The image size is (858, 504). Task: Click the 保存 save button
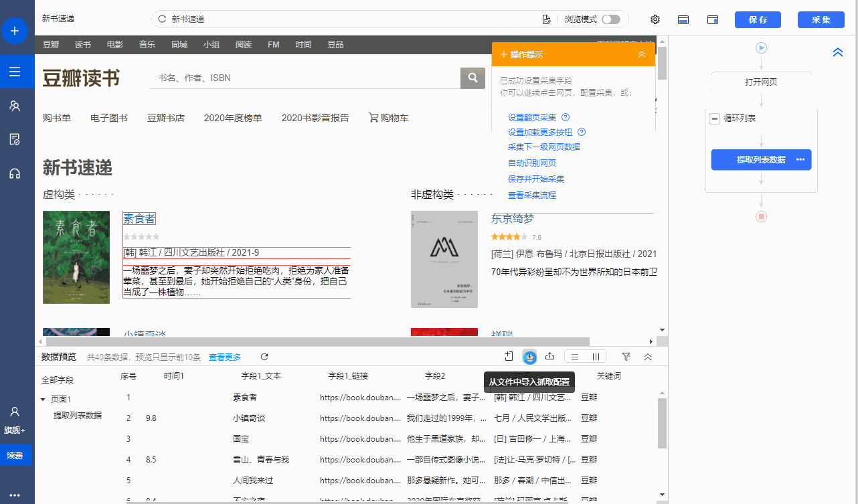coord(758,19)
